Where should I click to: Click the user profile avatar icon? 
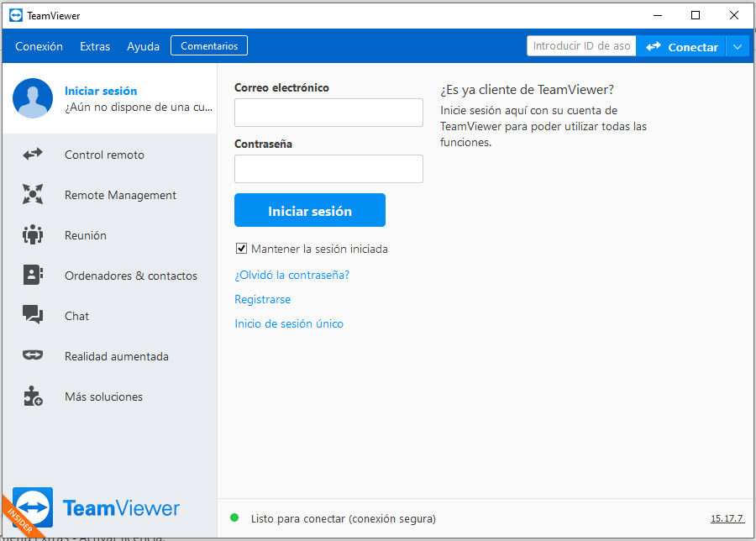pyautogui.click(x=33, y=98)
